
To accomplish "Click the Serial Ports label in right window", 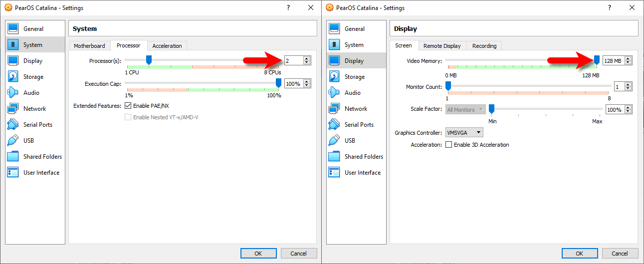I will pyautogui.click(x=359, y=125).
